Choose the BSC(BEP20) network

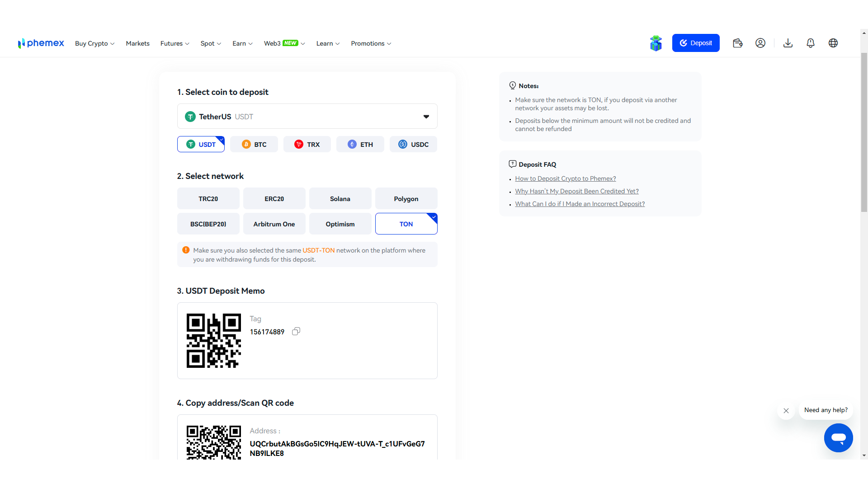[x=208, y=224]
